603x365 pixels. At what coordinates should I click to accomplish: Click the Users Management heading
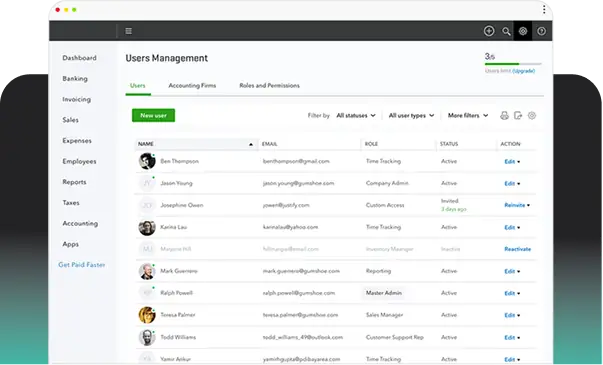[x=167, y=58]
